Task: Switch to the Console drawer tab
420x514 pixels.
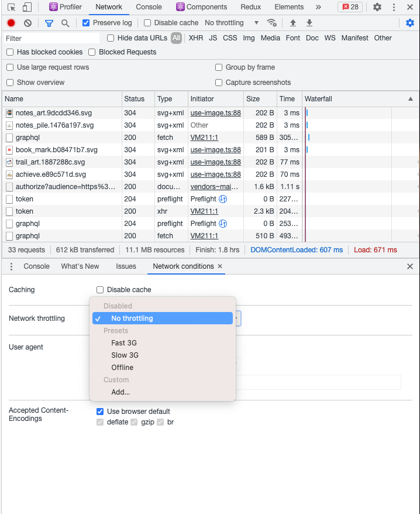Action: tap(36, 266)
